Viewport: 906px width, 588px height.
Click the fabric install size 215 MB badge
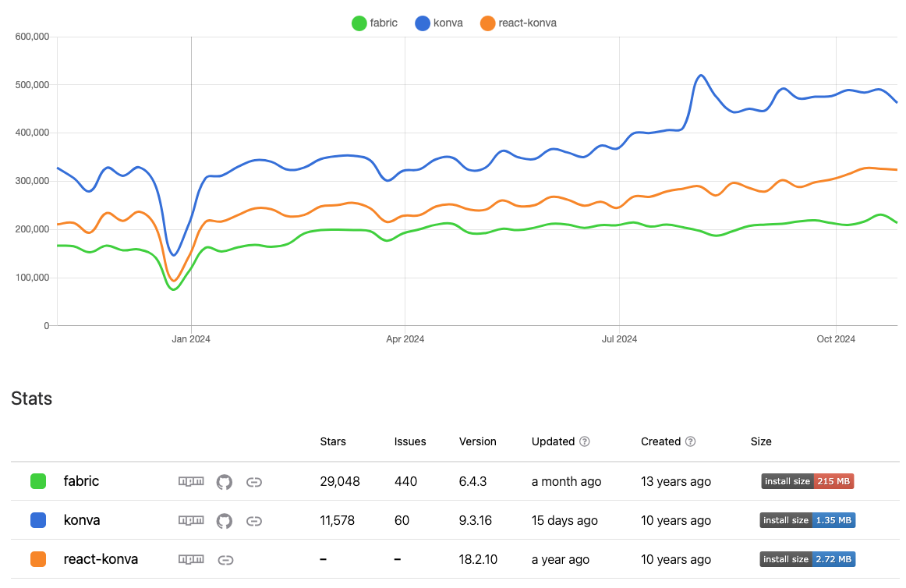[x=807, y=481]
